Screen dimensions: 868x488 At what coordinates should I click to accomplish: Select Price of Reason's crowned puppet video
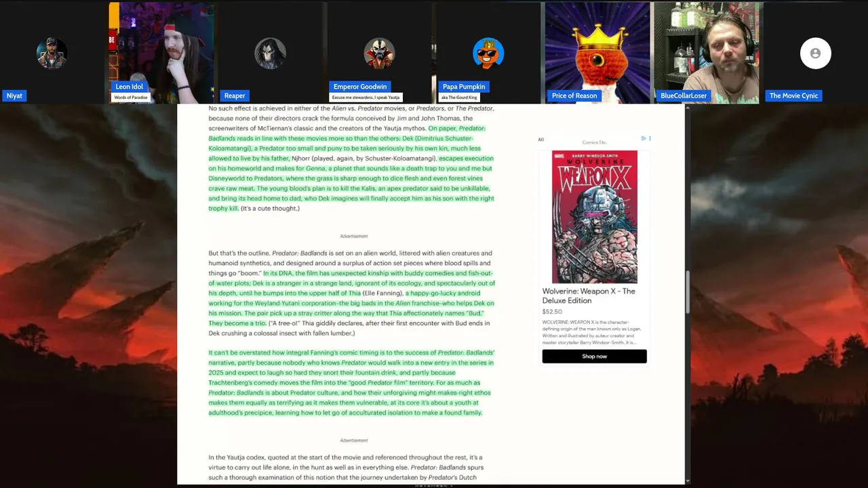coord(597,53)
